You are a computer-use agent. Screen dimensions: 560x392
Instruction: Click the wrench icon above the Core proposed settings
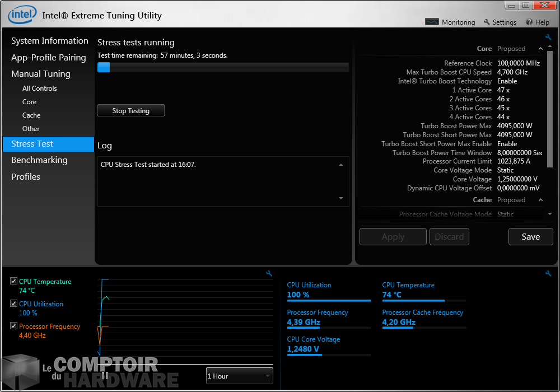coord(548,38)
